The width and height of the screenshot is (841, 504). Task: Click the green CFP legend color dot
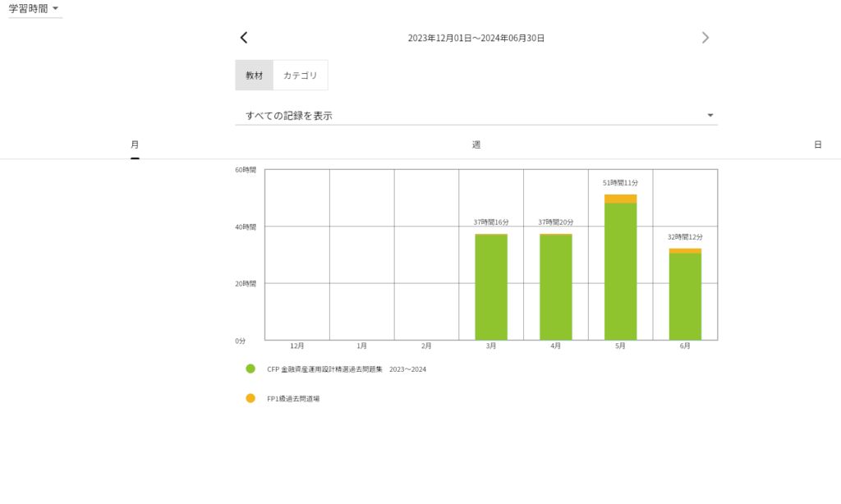click(x=250, y=369)
